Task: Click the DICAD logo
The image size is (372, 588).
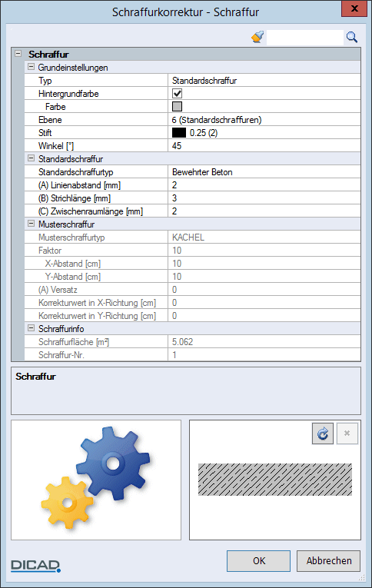Action: tap(35, 566)
